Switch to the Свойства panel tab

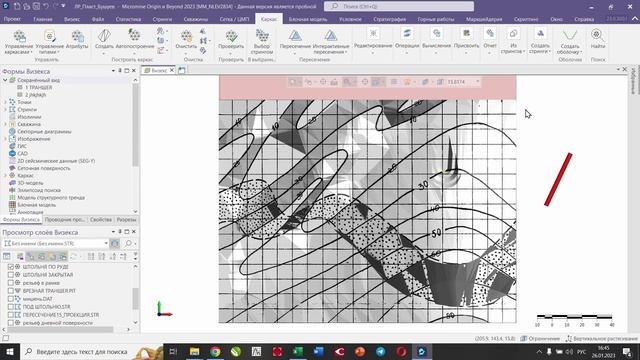[100, 220]
